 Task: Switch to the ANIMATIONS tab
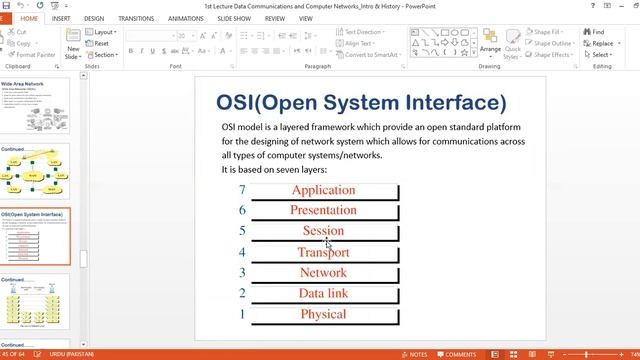(x=186, y=18)
